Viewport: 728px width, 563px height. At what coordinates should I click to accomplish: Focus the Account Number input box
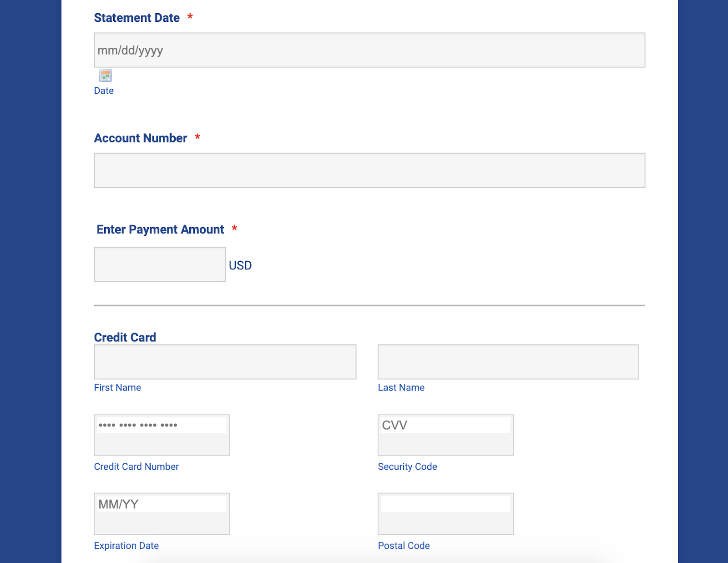pyautogui.click(x=369, y=170)
